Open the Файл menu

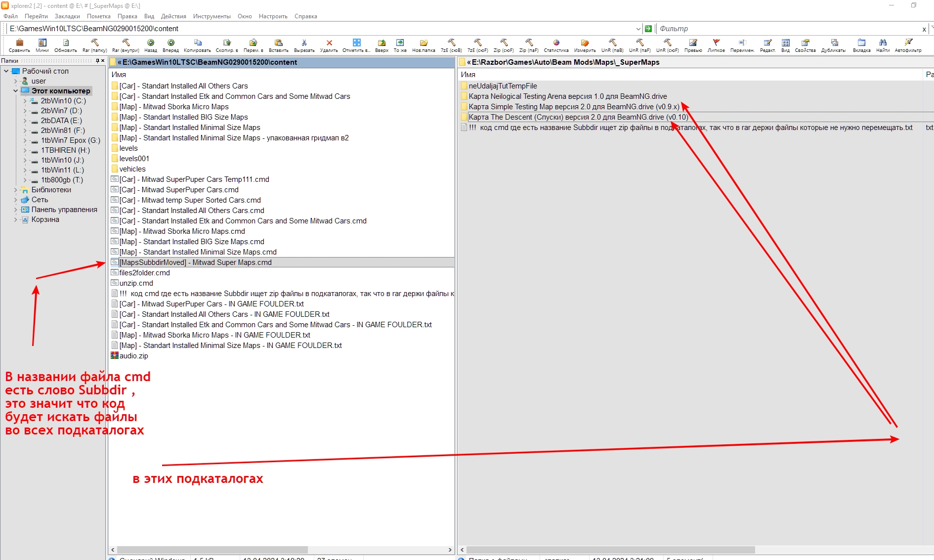[x=10, y=16]
